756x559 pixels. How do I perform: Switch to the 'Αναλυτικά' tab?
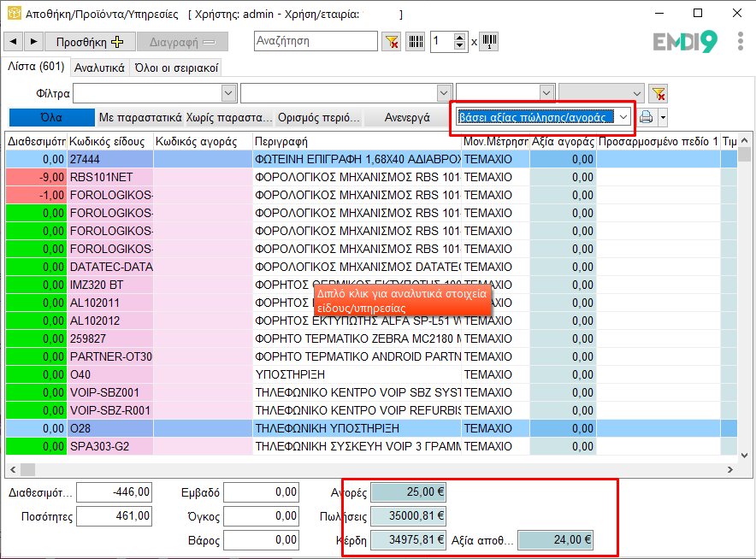99,68
